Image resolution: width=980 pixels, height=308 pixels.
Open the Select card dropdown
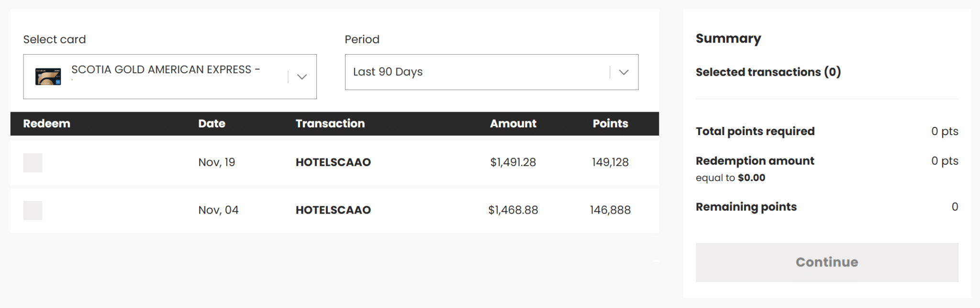click(170, 76)
